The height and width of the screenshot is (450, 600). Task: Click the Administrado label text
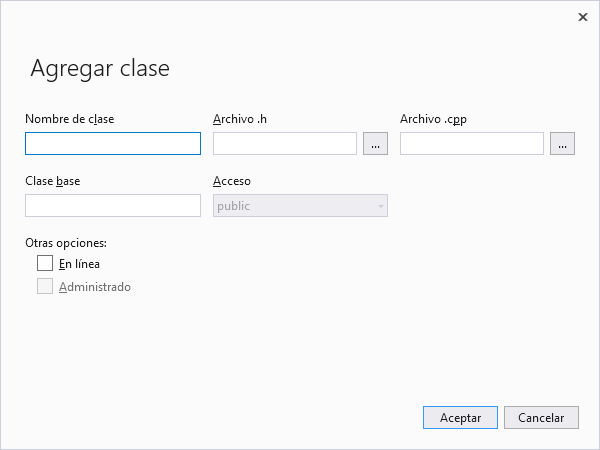95,287
